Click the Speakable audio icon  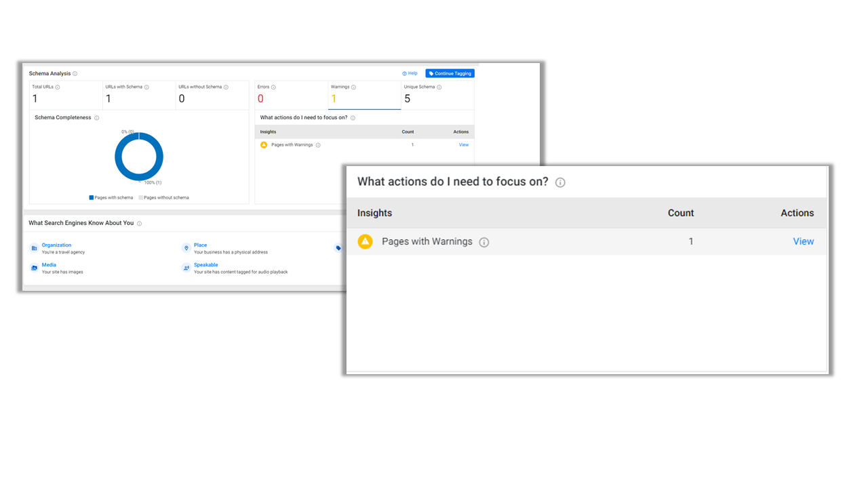pos(186,268)
